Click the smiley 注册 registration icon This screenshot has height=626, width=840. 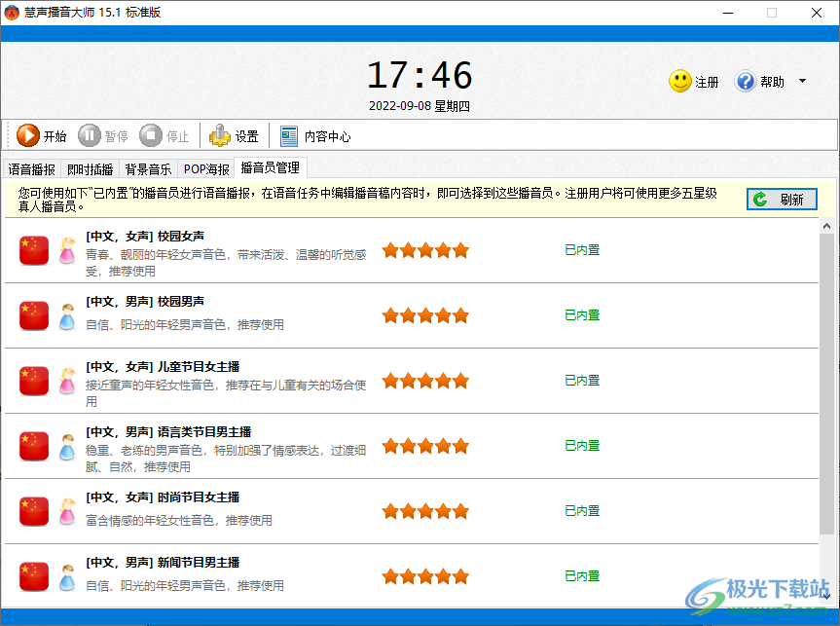(x=677, y=82)
